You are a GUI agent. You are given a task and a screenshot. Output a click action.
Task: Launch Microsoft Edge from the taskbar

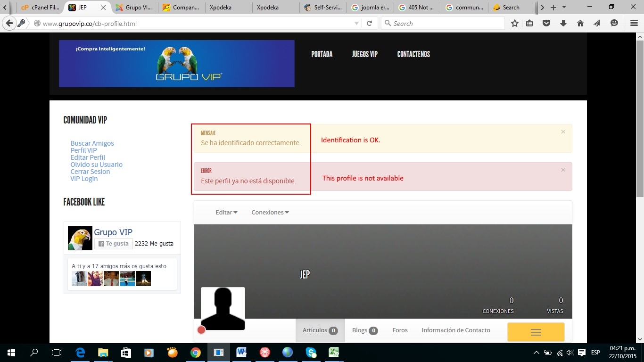[80, 353]
